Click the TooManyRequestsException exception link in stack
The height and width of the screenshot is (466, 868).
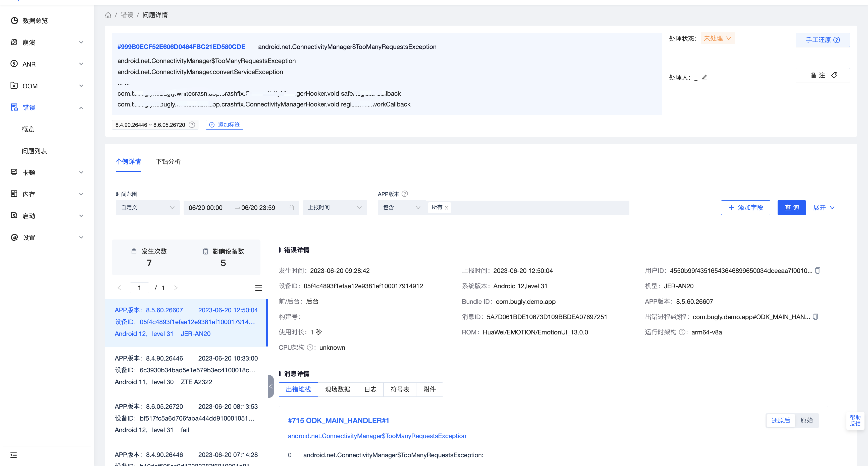tap(377, 436)
